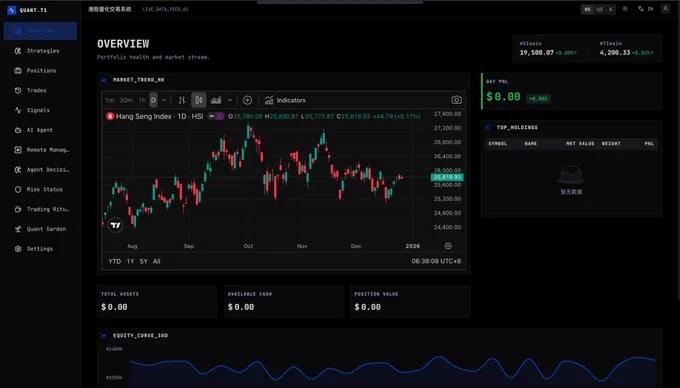
Task: Click the MKT VALUE column header
Action: (x=580, y=143)
